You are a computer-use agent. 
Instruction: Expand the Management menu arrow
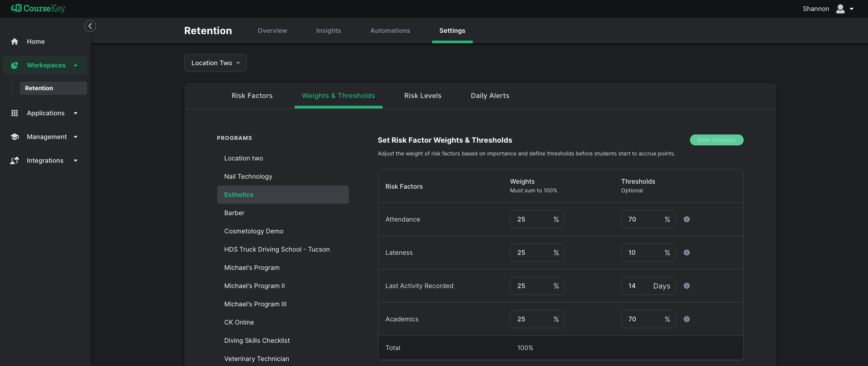[76, 137]
